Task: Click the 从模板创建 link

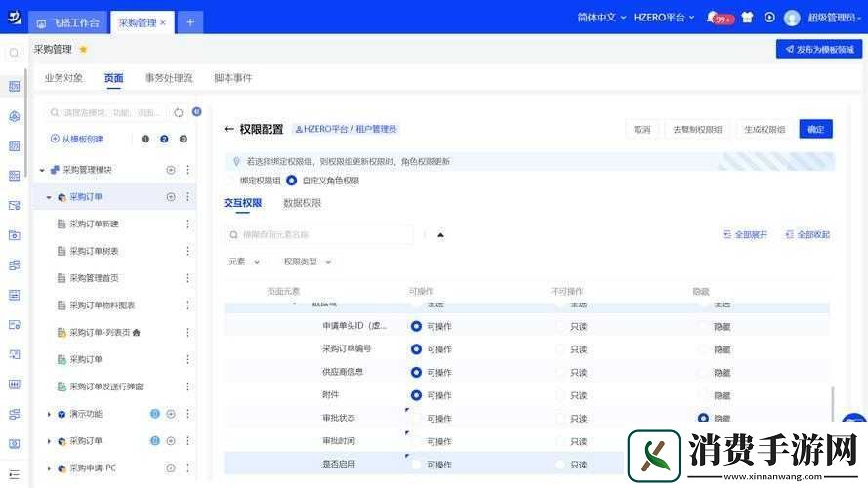Action: point(76,139)
